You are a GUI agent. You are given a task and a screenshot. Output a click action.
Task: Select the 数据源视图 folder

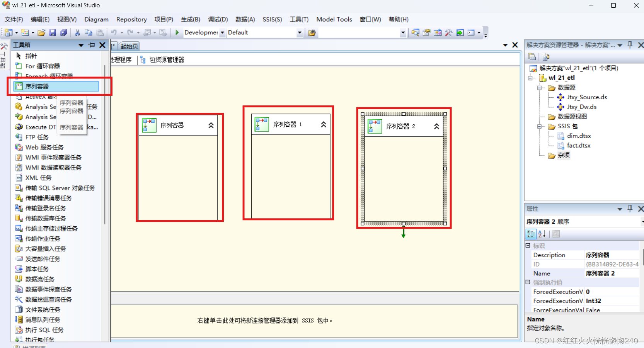pos(572,117)
